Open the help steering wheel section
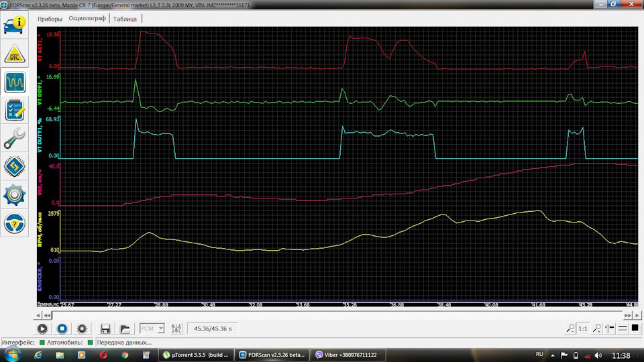 pos(15,223)
